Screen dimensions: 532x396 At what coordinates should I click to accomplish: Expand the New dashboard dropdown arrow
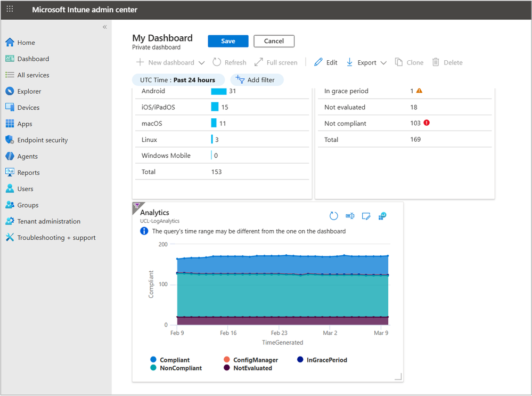(x=201, y=63)
